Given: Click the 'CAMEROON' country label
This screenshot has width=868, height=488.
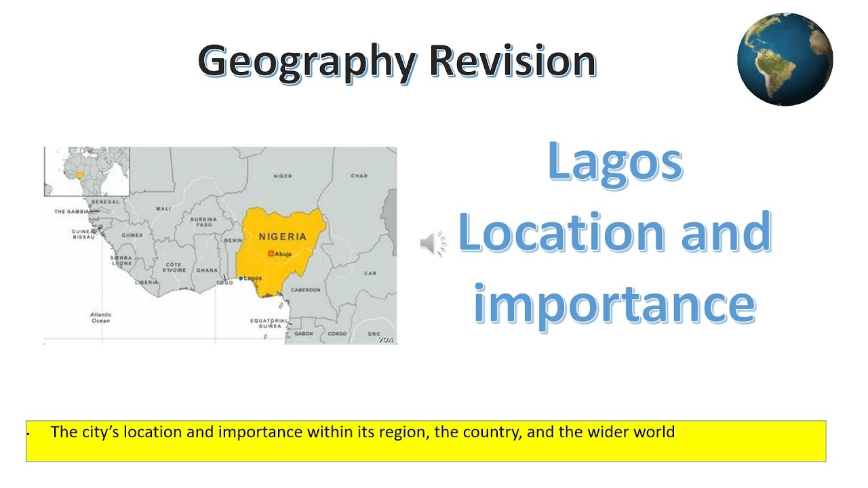Looking at the screenshot, I should point(305,289).
